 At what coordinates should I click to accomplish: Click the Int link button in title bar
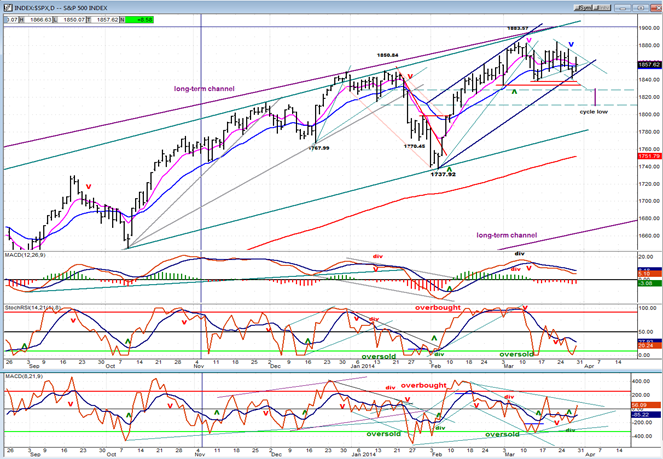pyautogui.click(x=602, y=8)
